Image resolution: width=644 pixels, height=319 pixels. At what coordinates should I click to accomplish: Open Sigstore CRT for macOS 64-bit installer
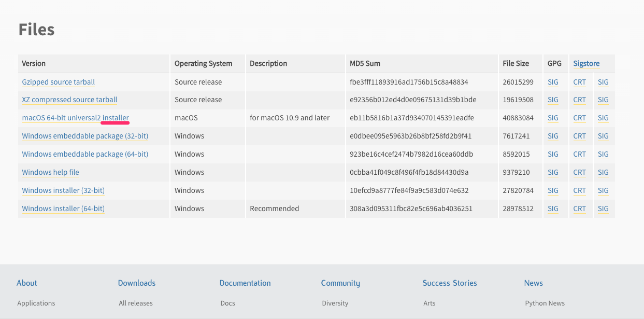[x=580, y=118]
